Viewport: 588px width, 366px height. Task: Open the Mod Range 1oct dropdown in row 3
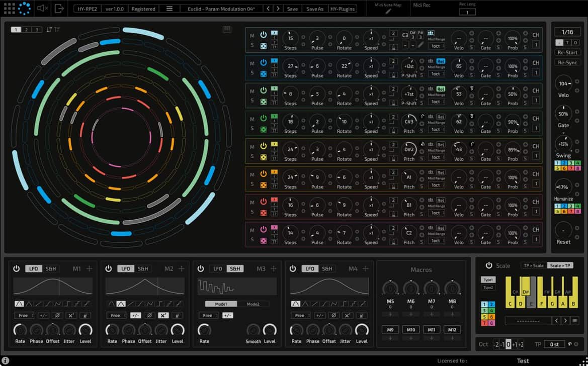[437, 102]
